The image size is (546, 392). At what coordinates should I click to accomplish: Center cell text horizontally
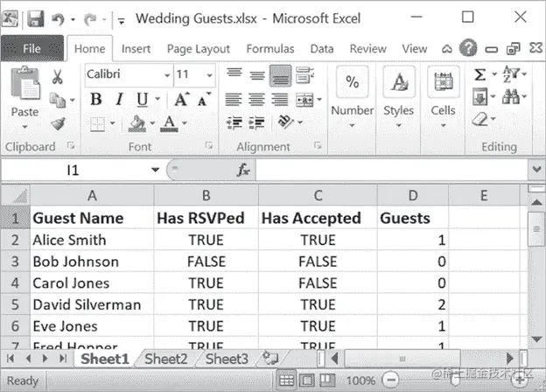pyautogui.click(x=256, y=100)
